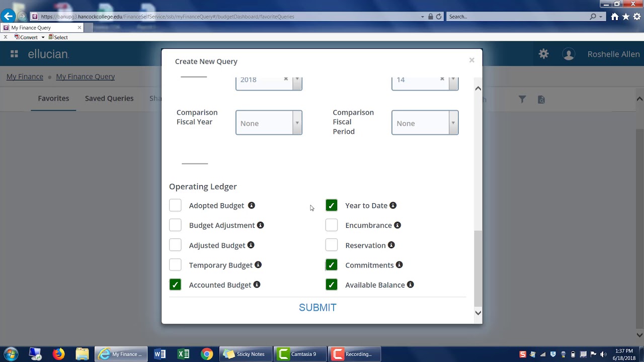The width and height of the screenshot is (644, 362).
Task: Open browser address bar dropdown arrow
Action: [x=423, y=17]
